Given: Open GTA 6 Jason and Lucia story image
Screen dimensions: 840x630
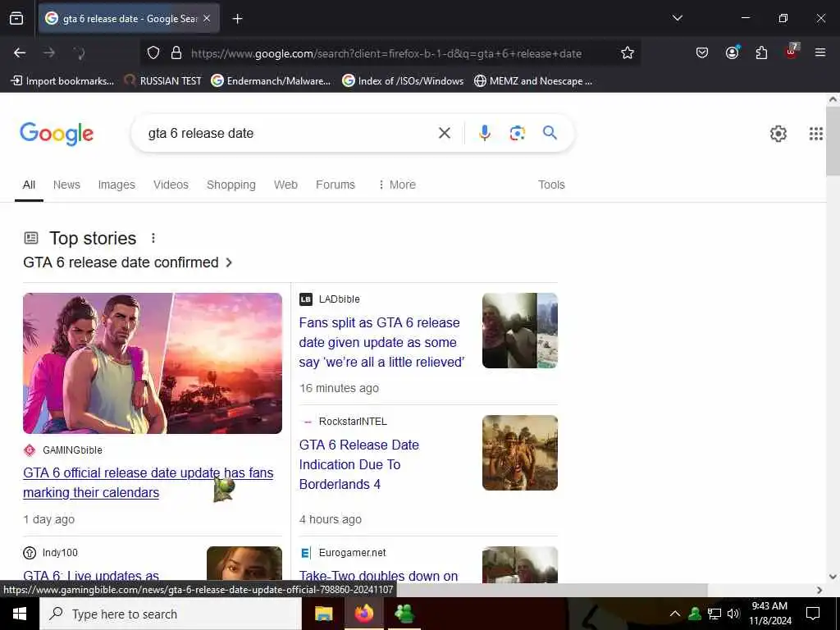Looking at the screenshot, I should (153, 363).
